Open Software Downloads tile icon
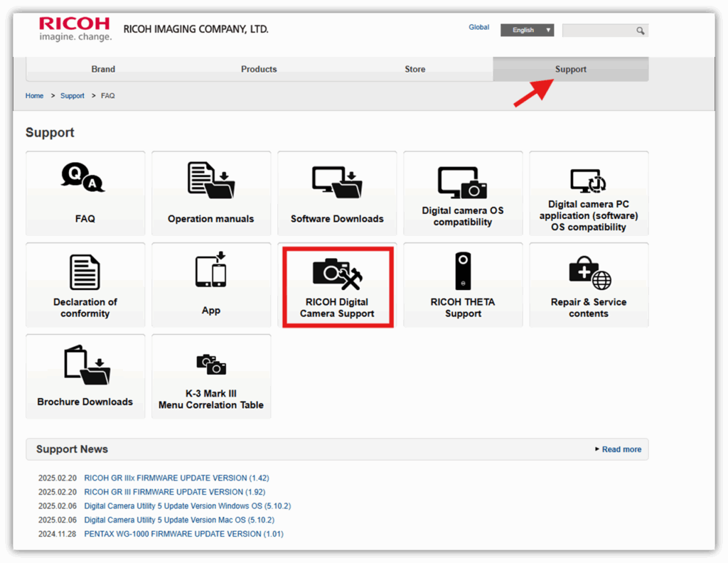This screenshot has width=728, height=563. (x=336, y=181)
